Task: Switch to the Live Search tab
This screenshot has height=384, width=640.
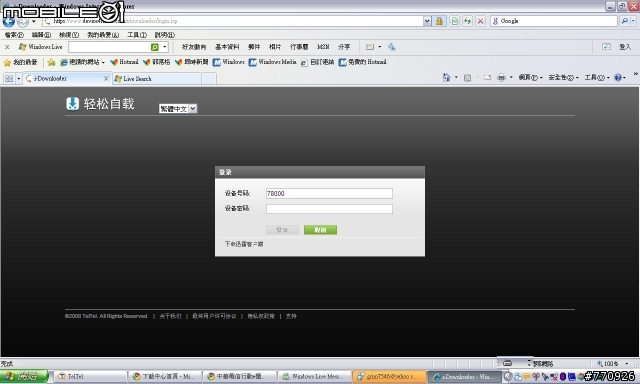Action: tap(156, 79)
